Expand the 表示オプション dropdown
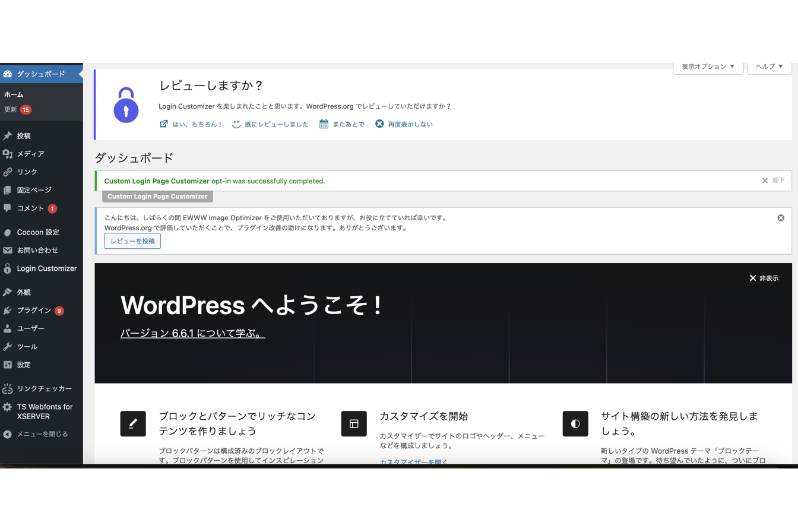 708,66
